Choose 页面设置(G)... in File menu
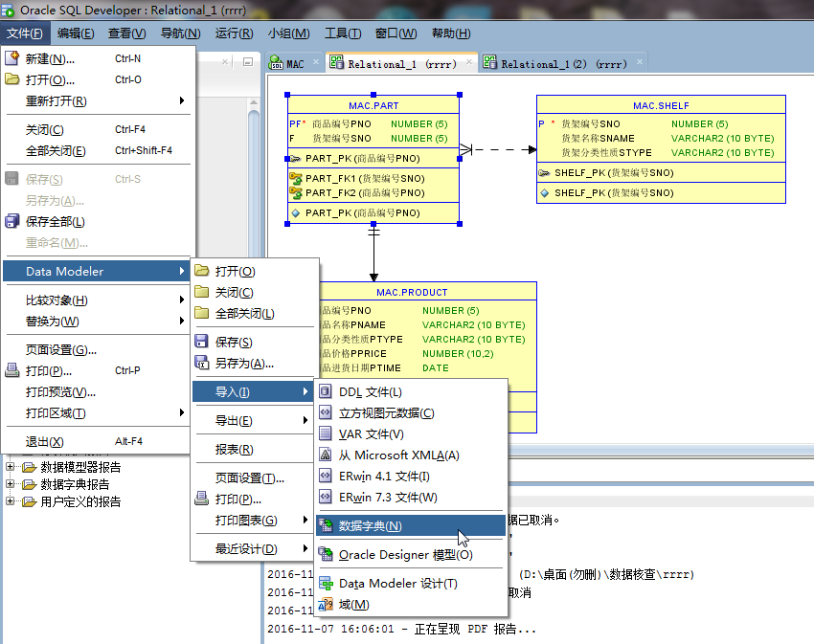The width and height of the screenshot is (814, 644). [x=99, y=350]
